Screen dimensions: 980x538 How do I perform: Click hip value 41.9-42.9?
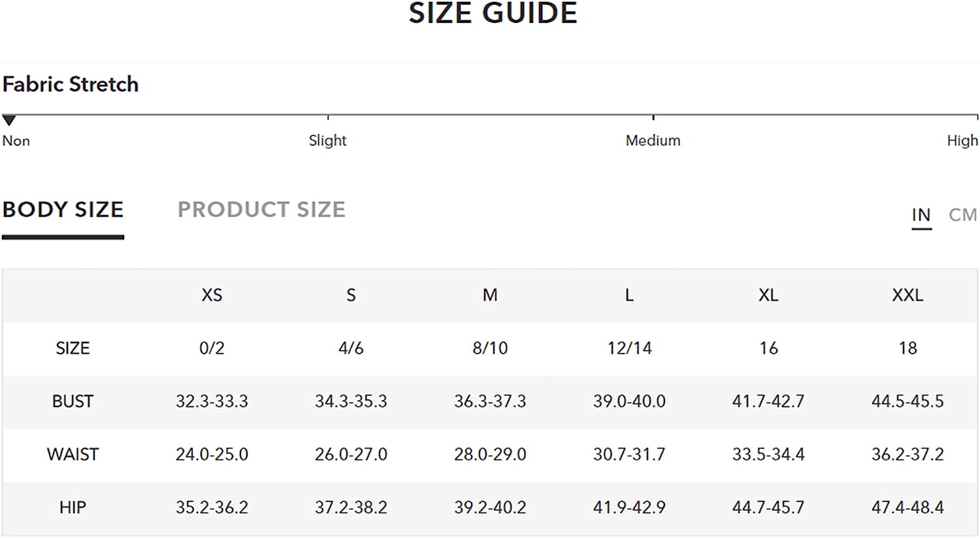tap(629, 507)
